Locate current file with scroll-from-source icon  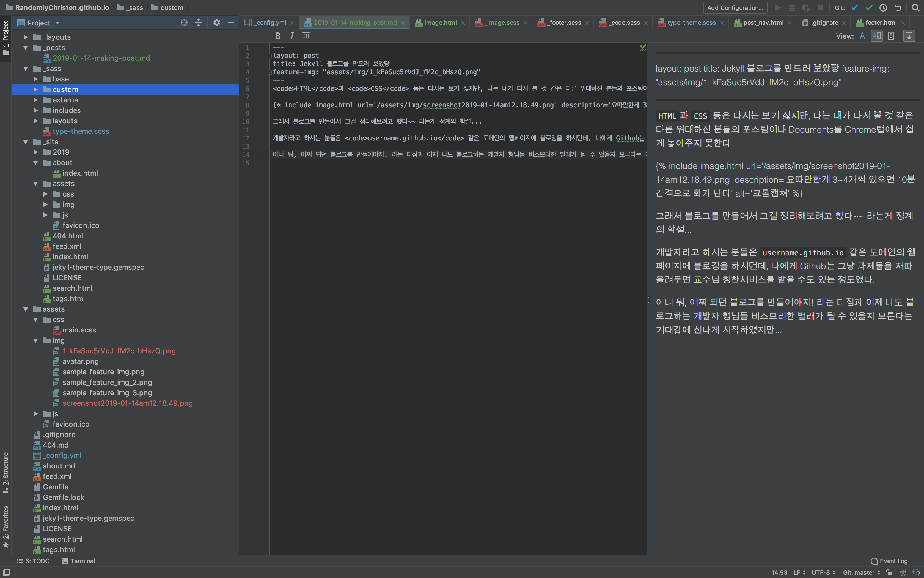pyautogui.click(x=184, y=23)
